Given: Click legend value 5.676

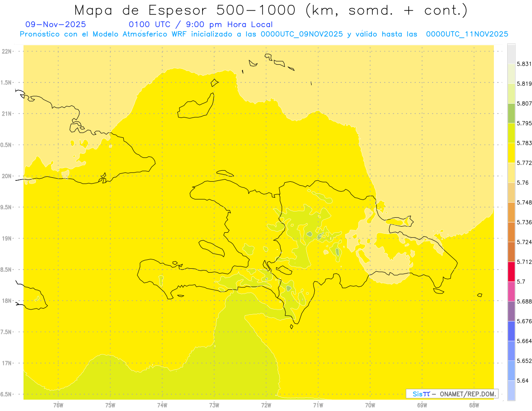Looking at the screenshot, I should pos(524,321).
